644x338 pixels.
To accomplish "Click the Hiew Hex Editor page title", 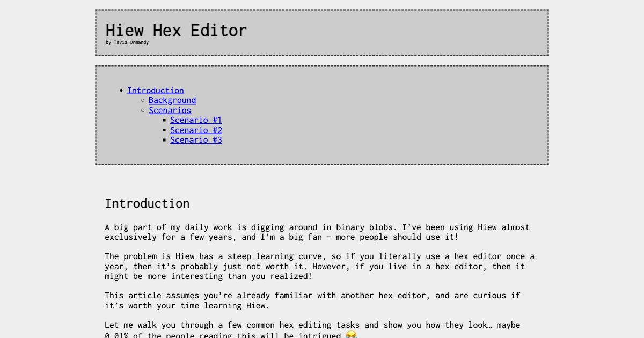I will click(x=176, y=30).
